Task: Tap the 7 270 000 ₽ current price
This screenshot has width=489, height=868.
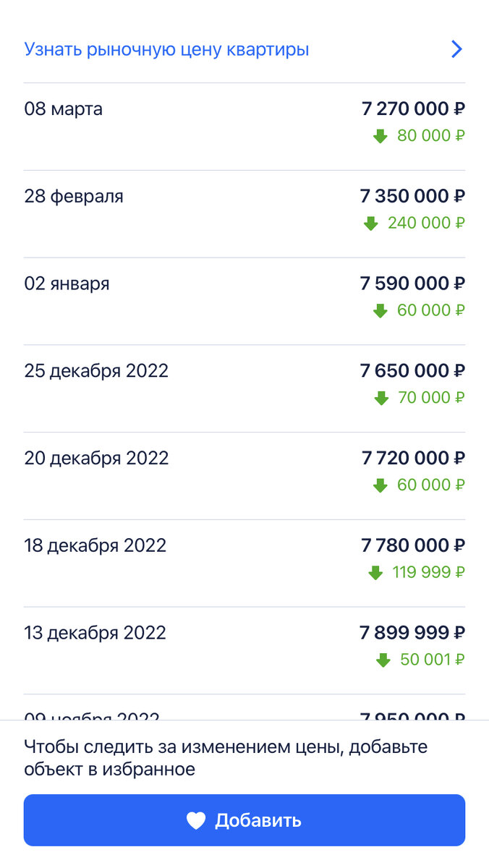Action: [413, 109]
